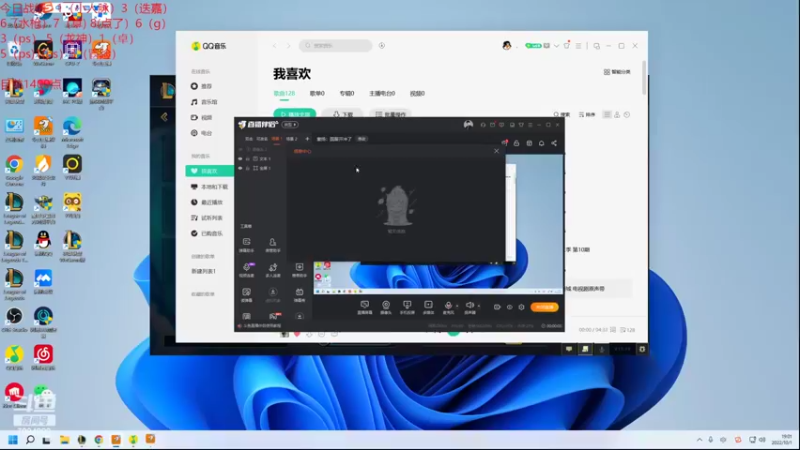Click the 下载 button in QQ Music
This screenshot has width=800, height=450.
tap(342, 114)
